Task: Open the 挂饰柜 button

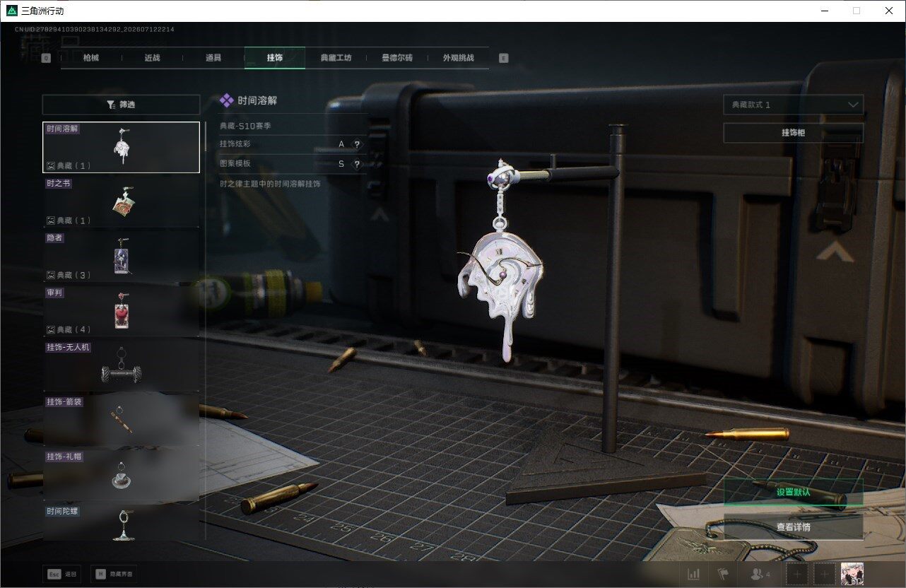Action: tap(793, 133)
